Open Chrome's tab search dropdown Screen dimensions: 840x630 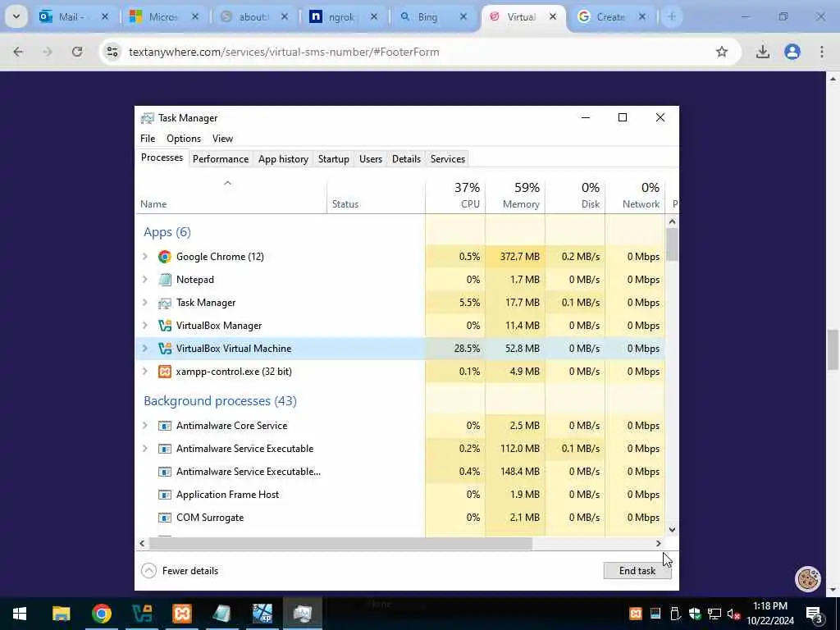(16, 16)
